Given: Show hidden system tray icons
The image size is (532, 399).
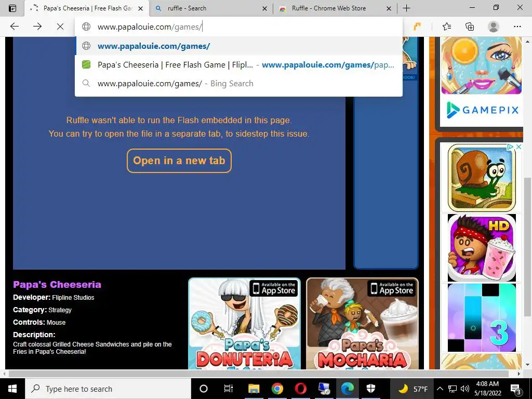Looking at the screenshot, I should 440,389.
